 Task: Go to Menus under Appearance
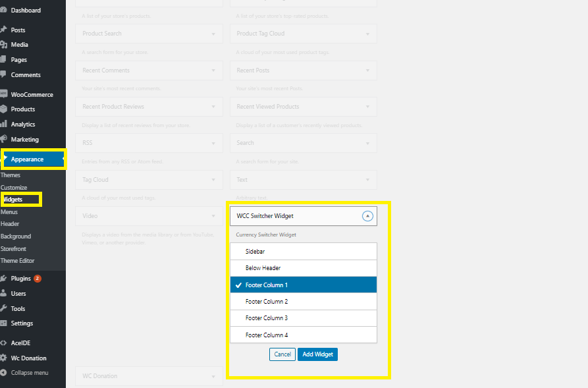coord(9,211)
